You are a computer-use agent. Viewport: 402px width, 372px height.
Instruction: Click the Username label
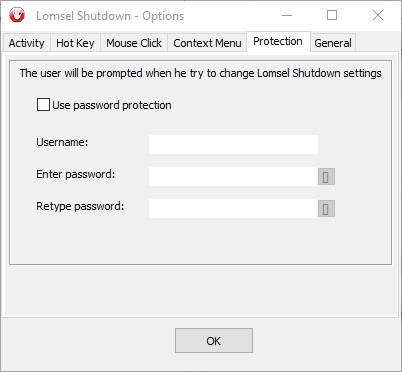[62, 142]
